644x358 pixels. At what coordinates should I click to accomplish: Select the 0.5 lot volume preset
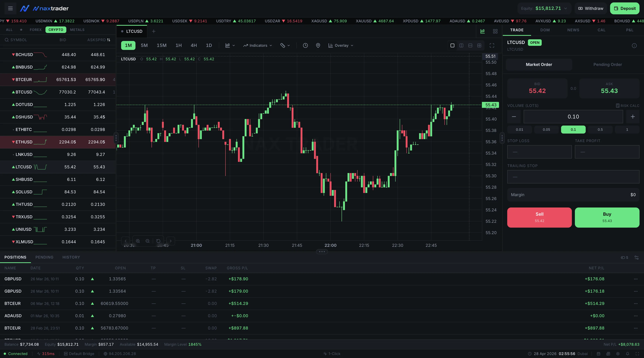click(x=600, y=130)
